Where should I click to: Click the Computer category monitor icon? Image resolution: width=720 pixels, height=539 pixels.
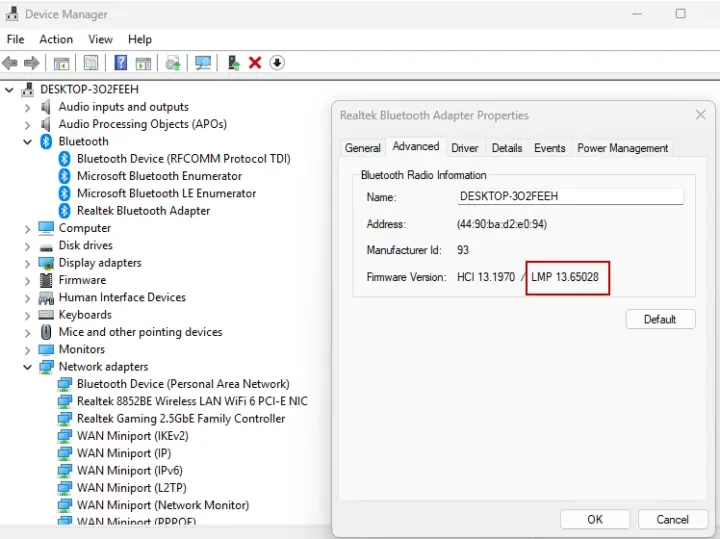(x=46, y=228)
